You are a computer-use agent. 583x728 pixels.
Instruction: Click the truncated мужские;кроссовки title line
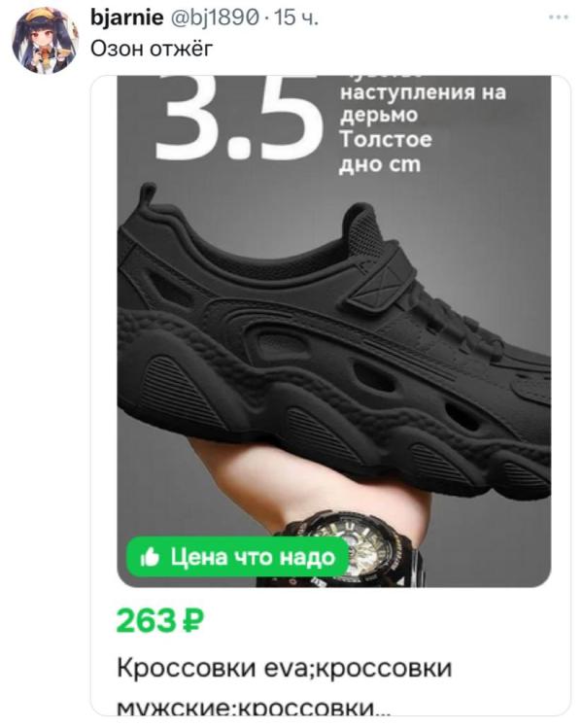(254, 708)
